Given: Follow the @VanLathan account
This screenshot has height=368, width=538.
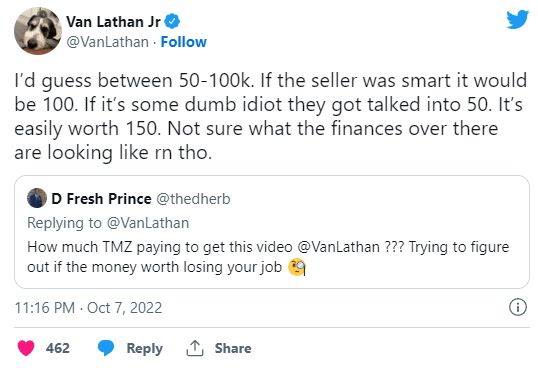Looking at the screenshot, I should point(184,42).
